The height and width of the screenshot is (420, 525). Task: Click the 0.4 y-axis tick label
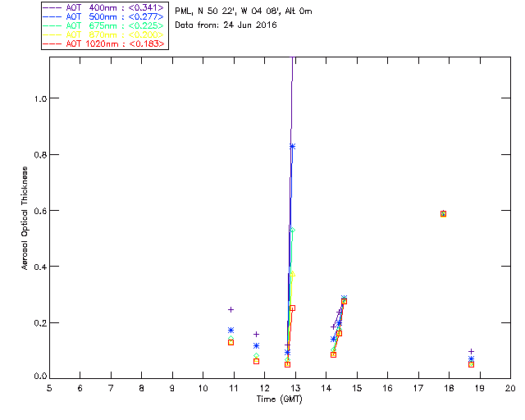tap(40, 267)
